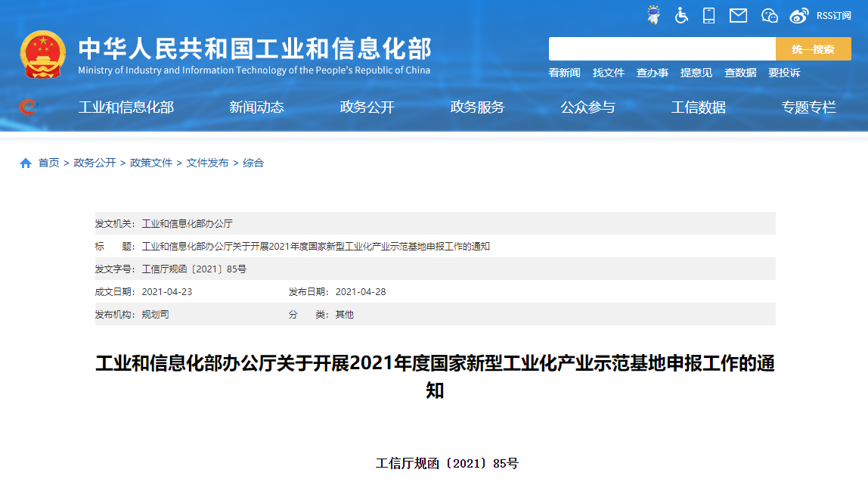Go to 专题专栏 in the navigation

click(x=808, y=107)
